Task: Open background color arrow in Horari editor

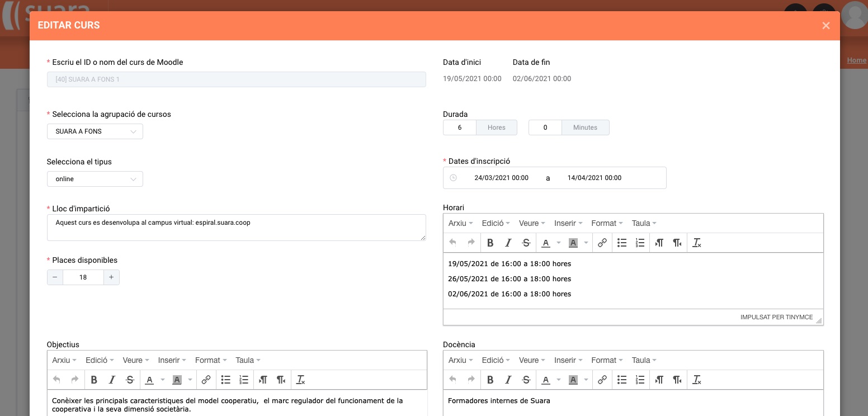Action: [x=586, y=243]
